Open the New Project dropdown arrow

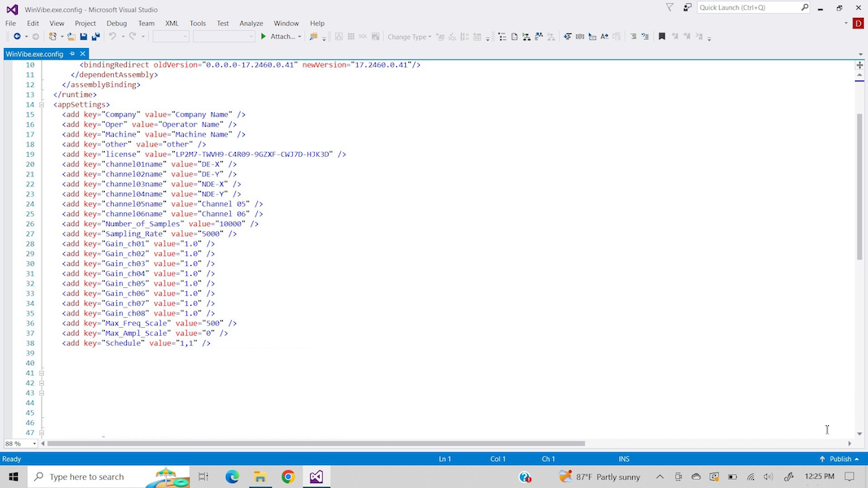pos(62,37)
